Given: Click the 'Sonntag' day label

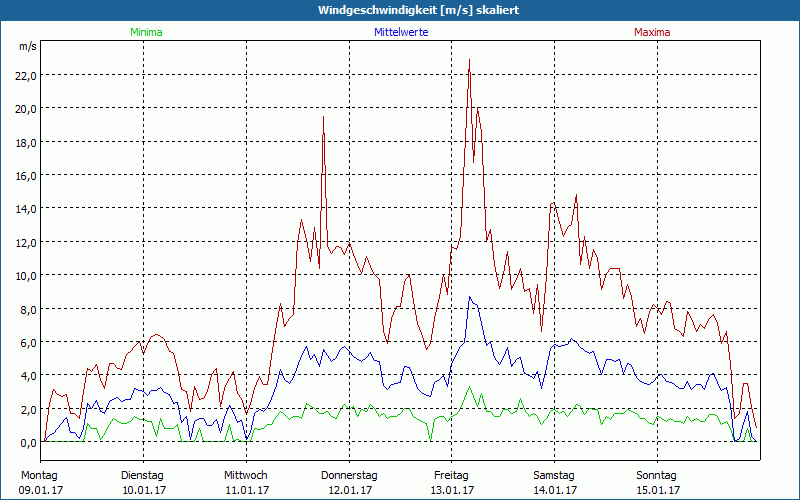Looking at the screenshot, I should pos(657,476).
